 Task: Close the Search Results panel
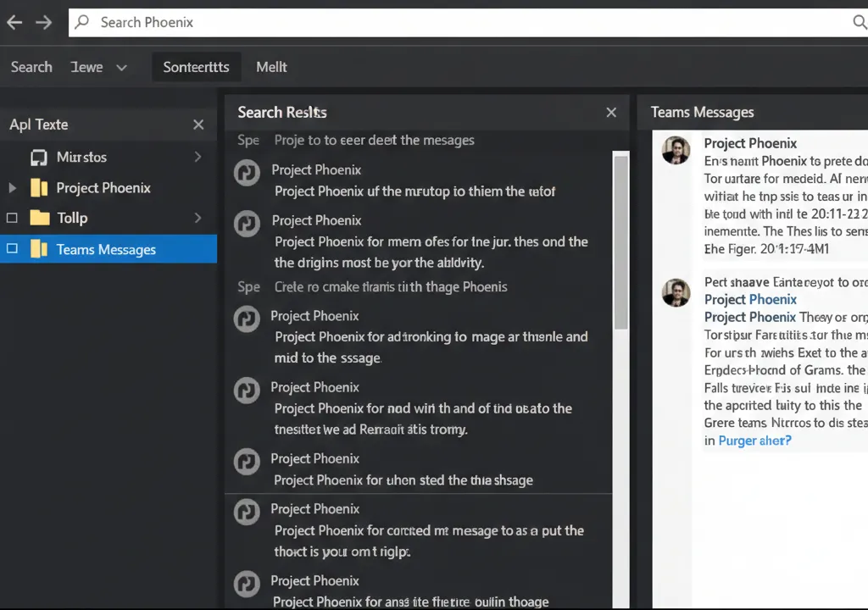611,113
